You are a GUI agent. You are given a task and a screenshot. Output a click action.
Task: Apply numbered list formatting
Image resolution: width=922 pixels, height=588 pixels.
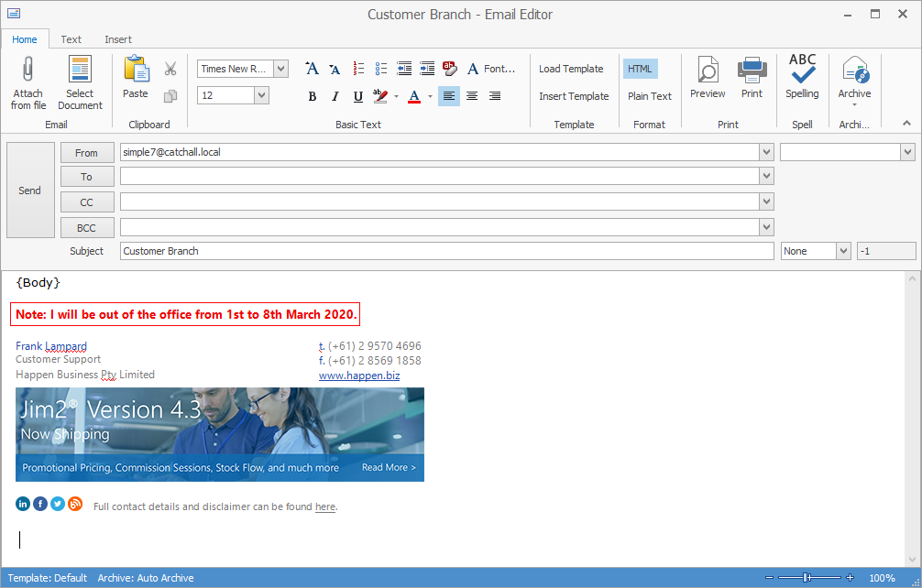point(358,68)
